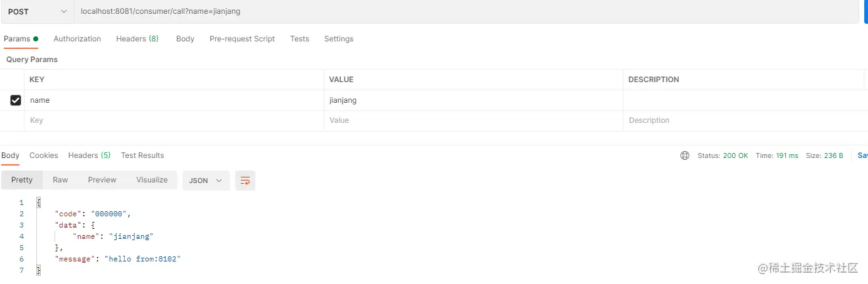The image size is (868, 284).
Task: Click the empty Description placeholder field
Action: click(745, 120)
